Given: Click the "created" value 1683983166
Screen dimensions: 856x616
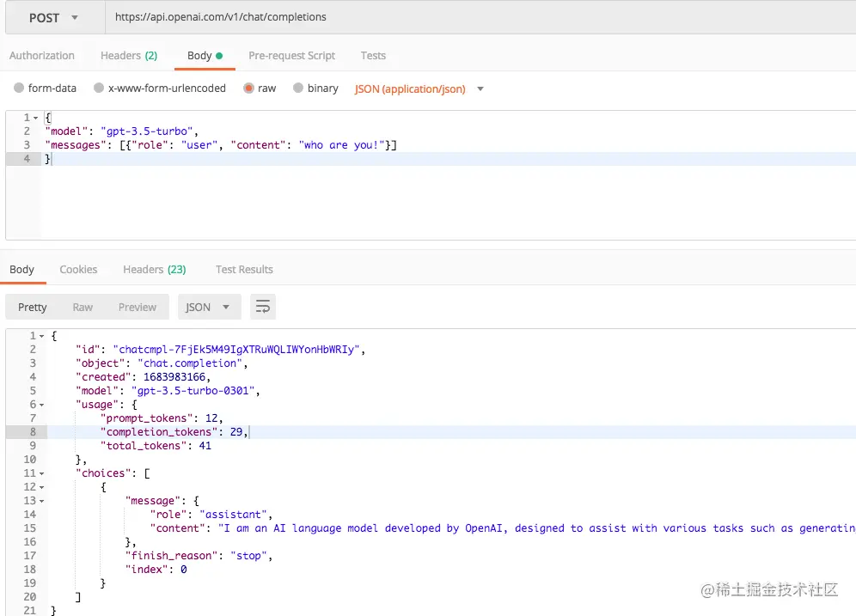Looking at the screenshot, I should [x=174, y=377].
